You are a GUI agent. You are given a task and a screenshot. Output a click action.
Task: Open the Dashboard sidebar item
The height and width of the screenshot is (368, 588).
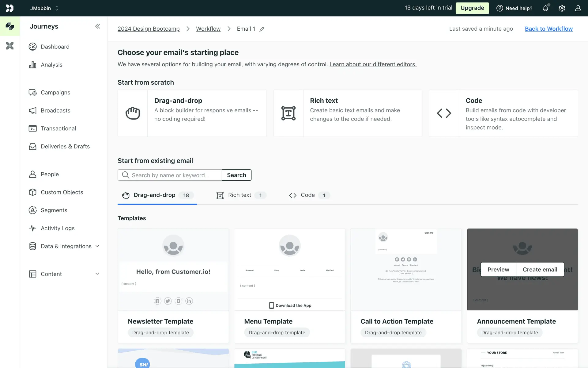pyautogui.click(x=55, y=47)
